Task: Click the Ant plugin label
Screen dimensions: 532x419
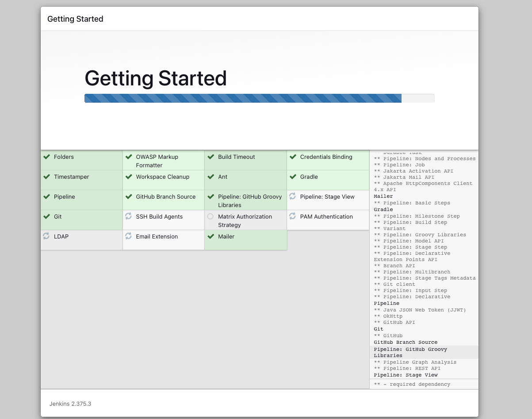Action: [222, 177]
